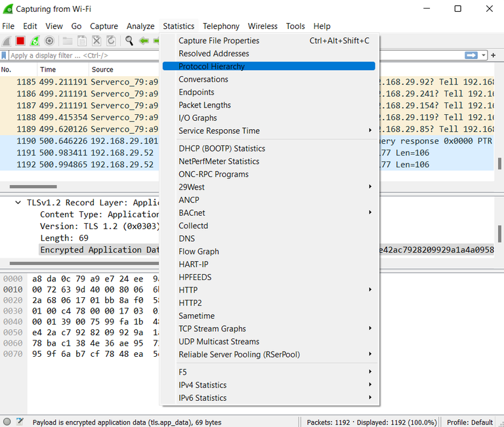Click Profile: Default in status bar
The image size is (504, 427).
click(x=470, y=422)
